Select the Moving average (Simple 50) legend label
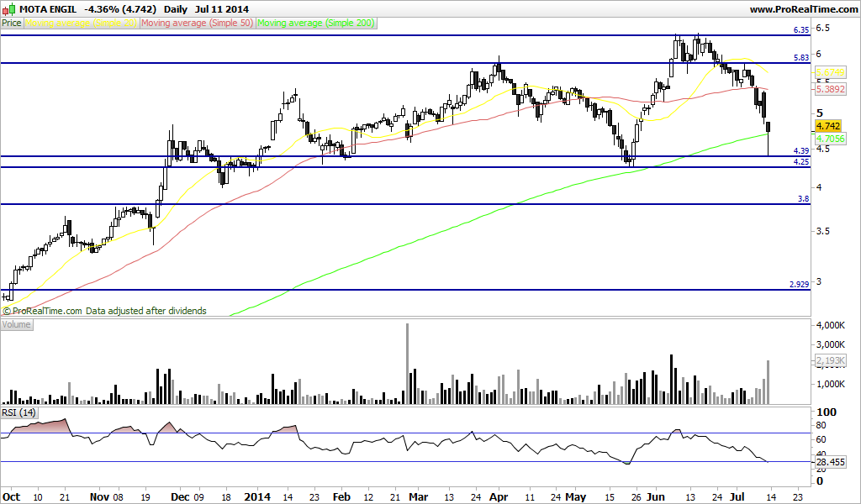This screenshot has width=861, height=504. pos(198,23)
